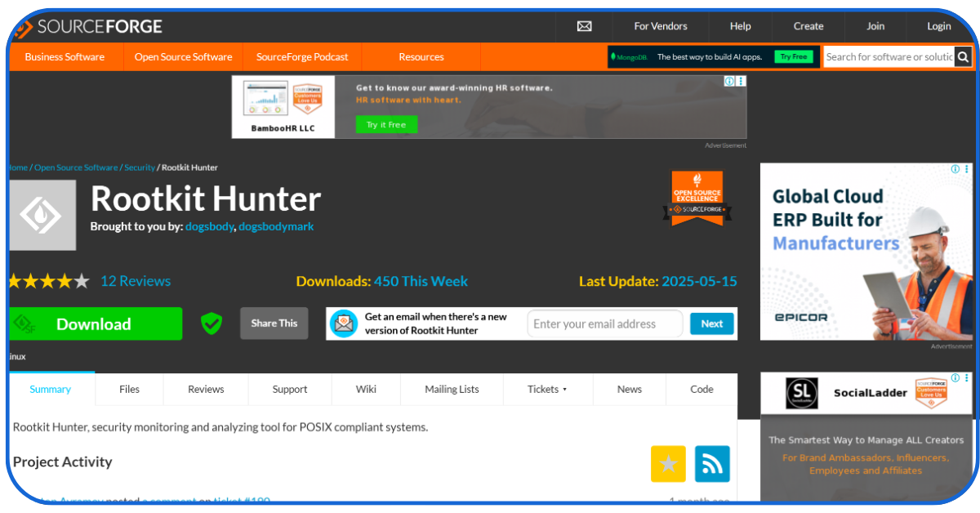
Task: Click the Help link in header
Action: 741,26
